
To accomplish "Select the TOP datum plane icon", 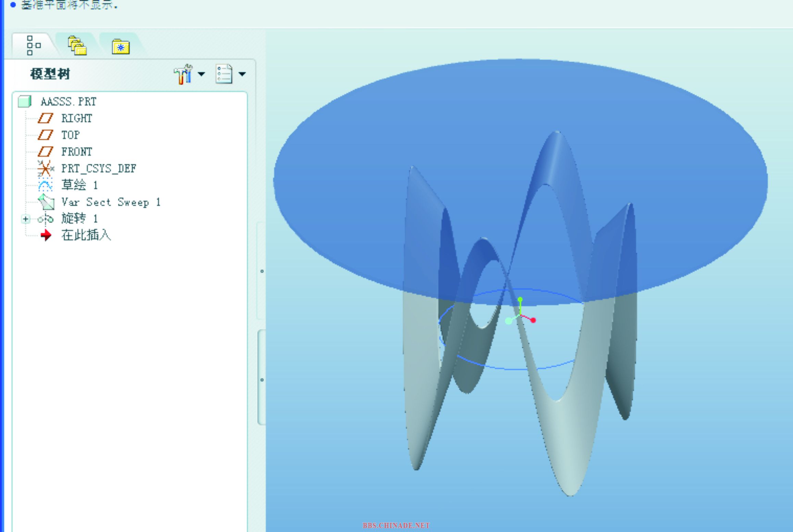I will [45, 135].
